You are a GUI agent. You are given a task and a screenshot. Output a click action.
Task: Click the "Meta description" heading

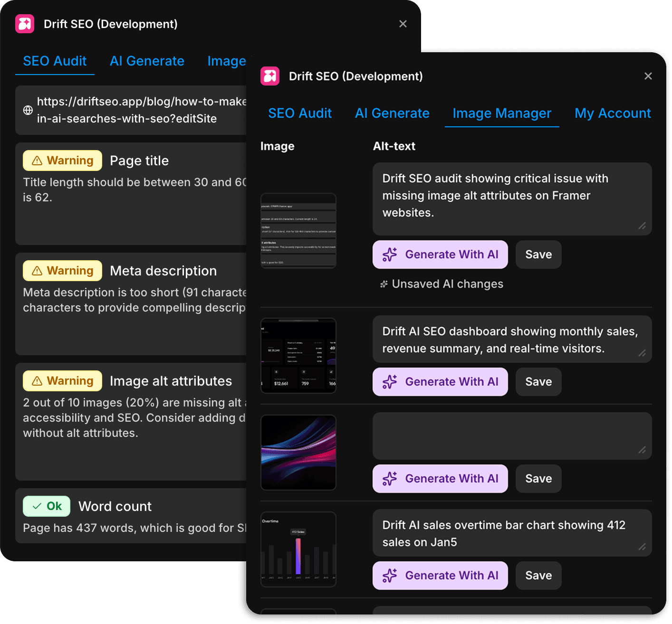(163, 271)
